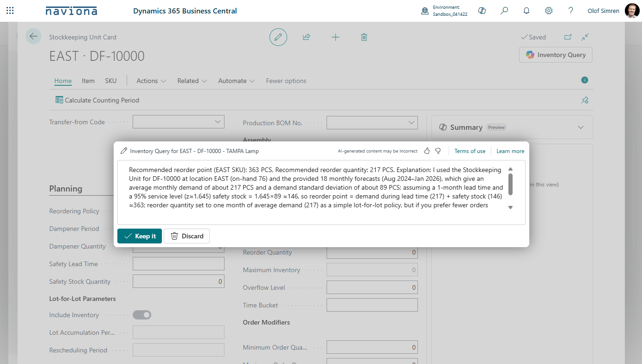Click Olof Simren profile picture
Screen dimensions: 642x364
(x=632, y=11)
